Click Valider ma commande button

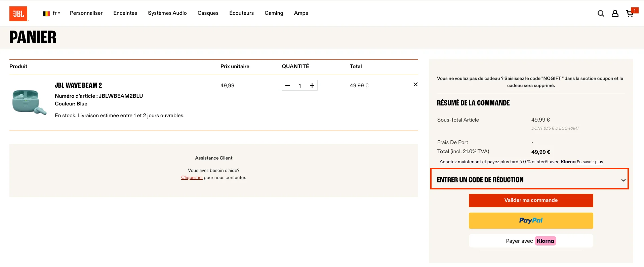pyautogui.click(x=531, y=201)
